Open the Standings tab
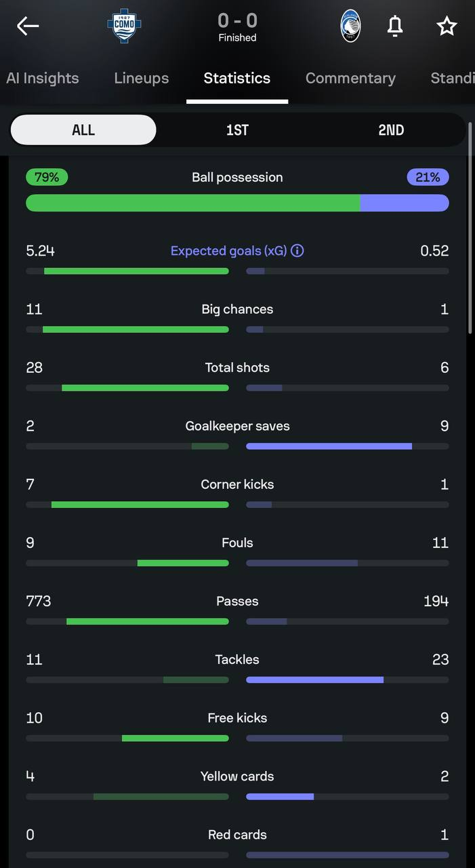 453,78
